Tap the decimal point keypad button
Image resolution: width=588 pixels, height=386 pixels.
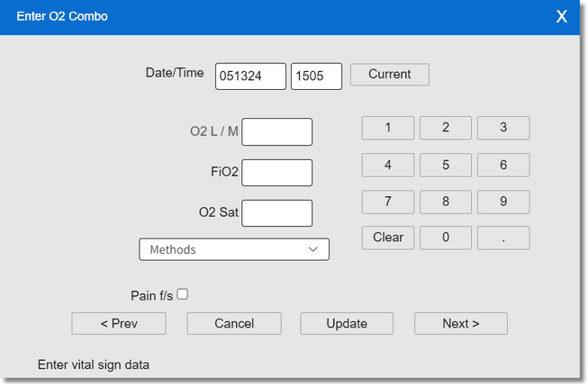pos(503,238)
